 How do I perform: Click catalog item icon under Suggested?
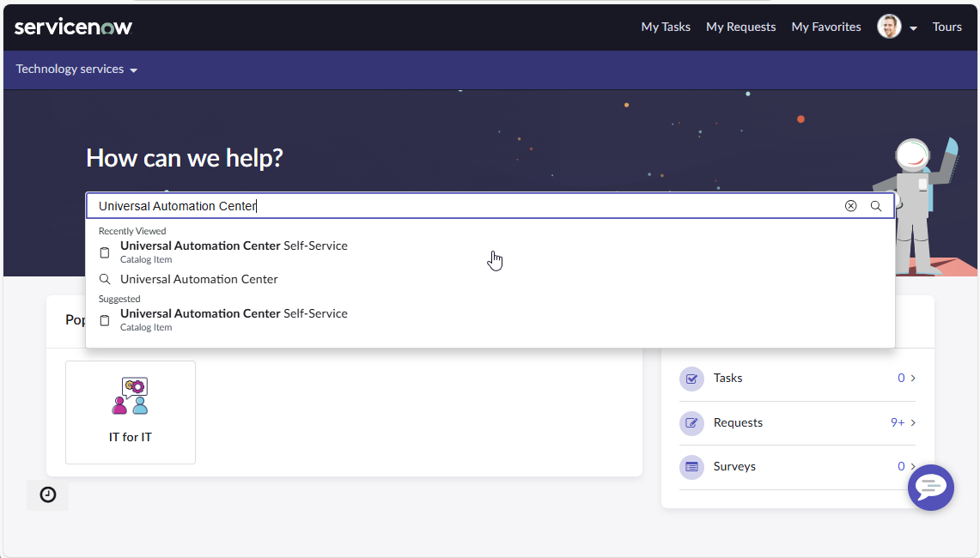click(105, 320)
